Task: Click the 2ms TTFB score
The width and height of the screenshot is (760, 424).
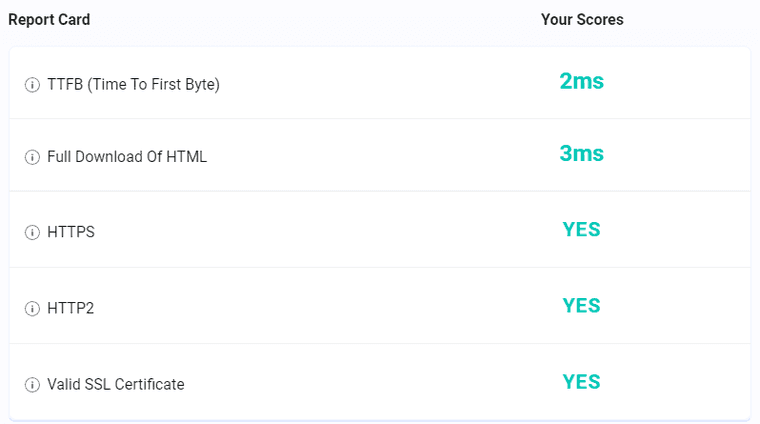Action: [582, 81]
